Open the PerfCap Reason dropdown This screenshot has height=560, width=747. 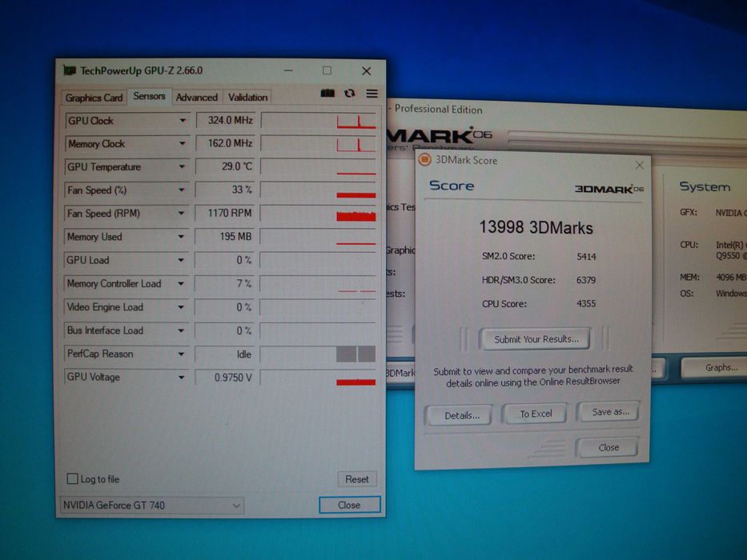click(181, 354)
